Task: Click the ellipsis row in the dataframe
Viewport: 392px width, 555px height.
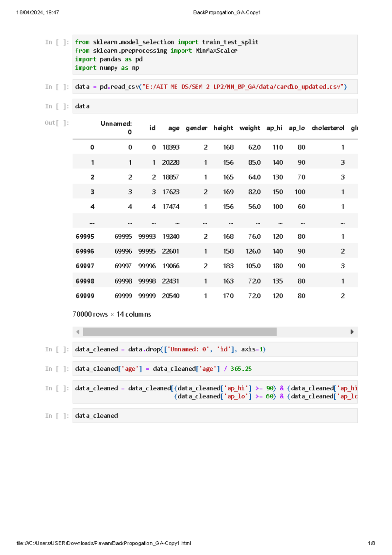Action: [215, 222]
